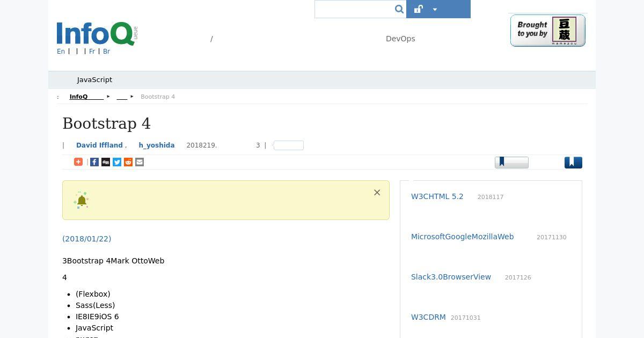Click the blue bookmark icon button
This screenshot has width=644, height=338.
click(x=573, y=163)
